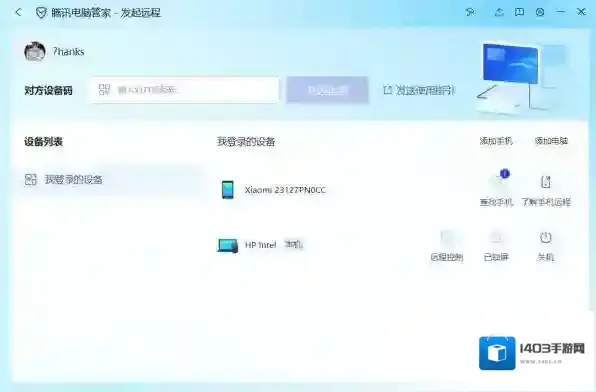Open the feedback speech-bubble icon in title bar

click(519, 12)
